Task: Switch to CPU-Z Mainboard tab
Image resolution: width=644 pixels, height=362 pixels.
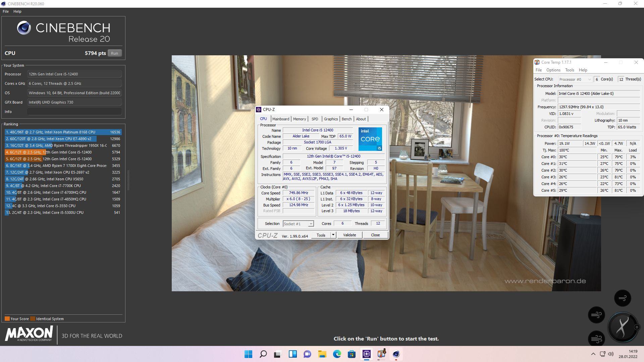Action: click(281, 119)
